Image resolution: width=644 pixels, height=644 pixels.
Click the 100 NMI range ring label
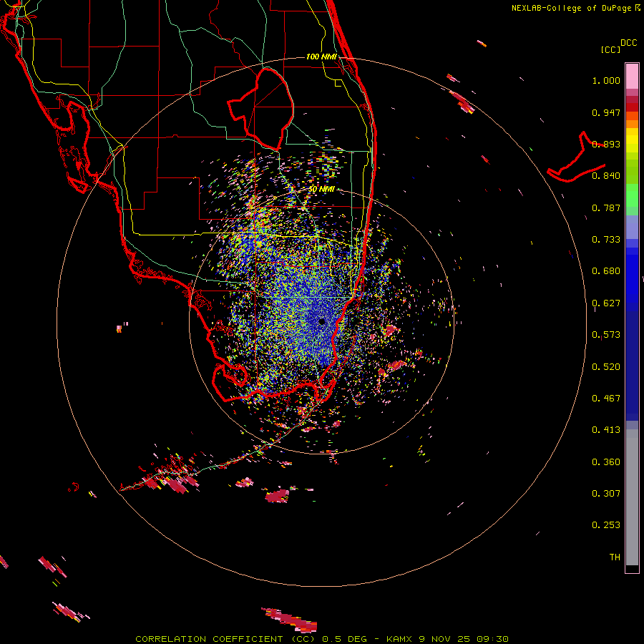tap(321, 57)
